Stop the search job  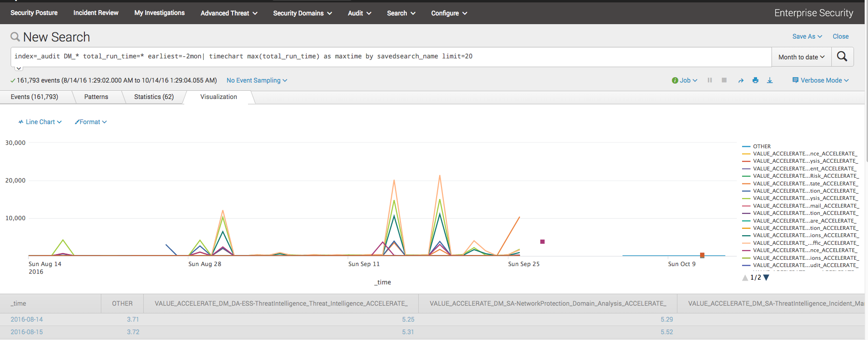tap(724, 80)
